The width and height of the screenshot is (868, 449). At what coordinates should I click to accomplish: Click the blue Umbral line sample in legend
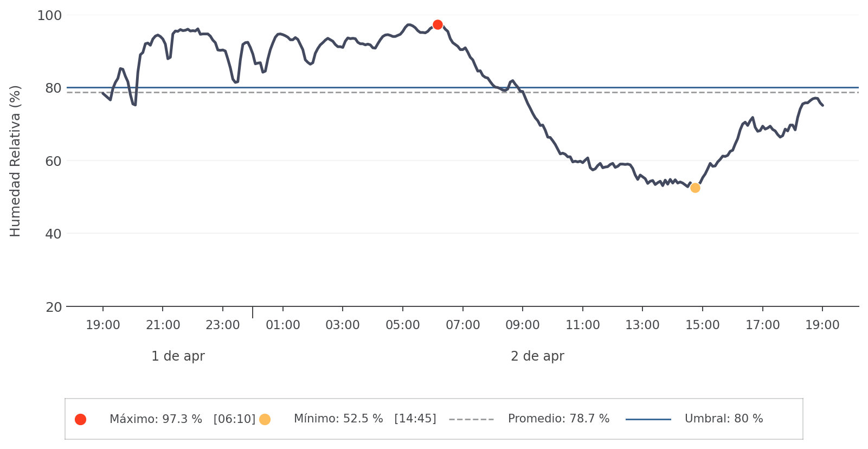(648, 419)
